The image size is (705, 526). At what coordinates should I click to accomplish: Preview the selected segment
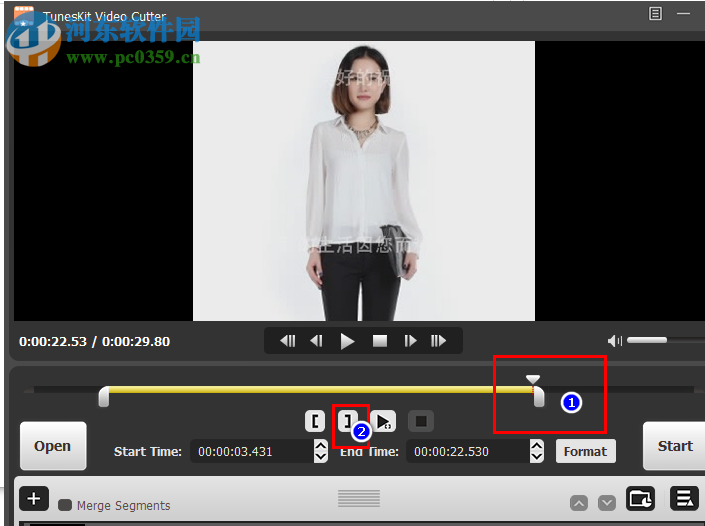point(383,421)
